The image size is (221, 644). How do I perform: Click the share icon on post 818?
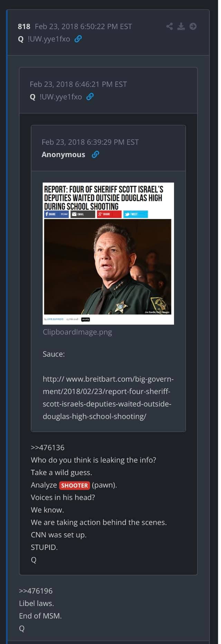(169, 26)
